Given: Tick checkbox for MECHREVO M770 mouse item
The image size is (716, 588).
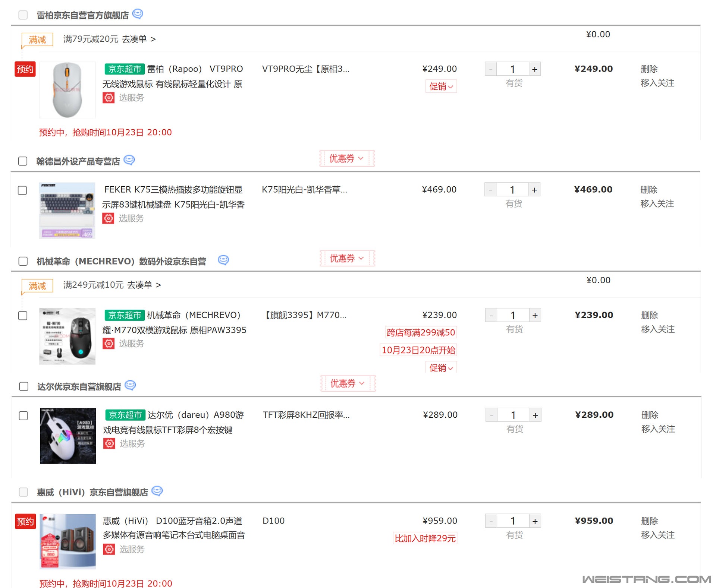Looking at the screenshot, I should pyautogui.click(x=23, y=316).
